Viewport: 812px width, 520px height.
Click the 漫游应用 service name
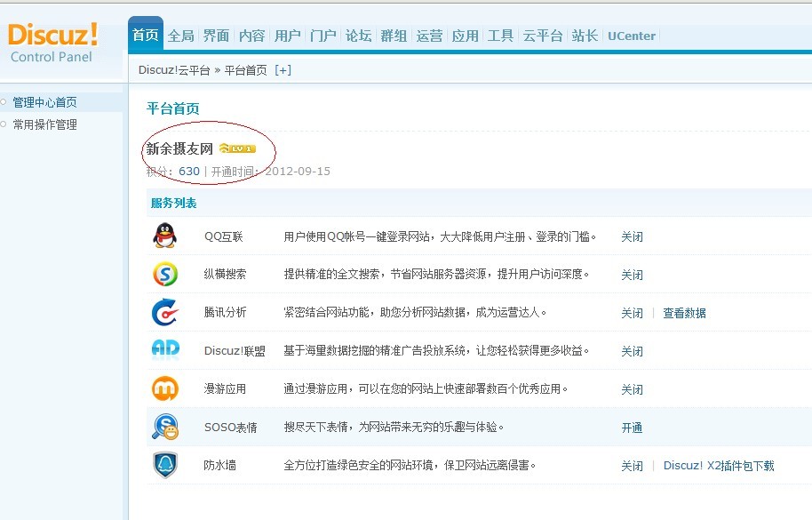[x=225, y=389]
